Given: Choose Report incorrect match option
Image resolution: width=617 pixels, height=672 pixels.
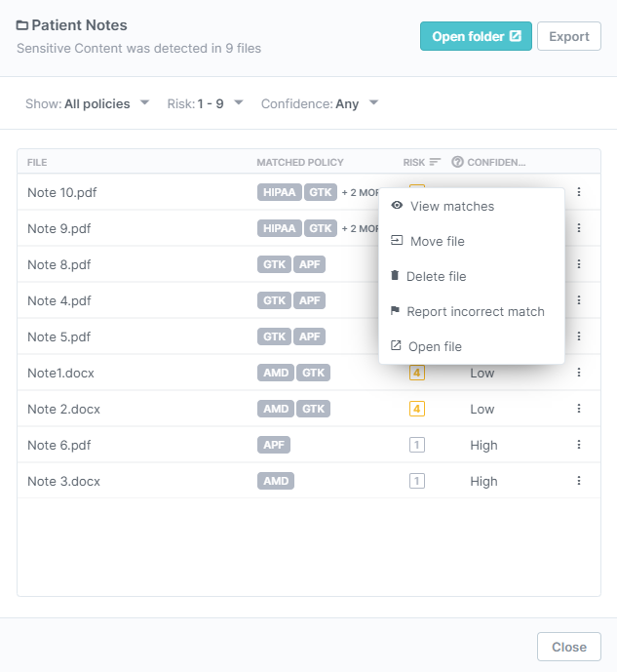Looking at the screenshot, I should [x=475, y=311].
